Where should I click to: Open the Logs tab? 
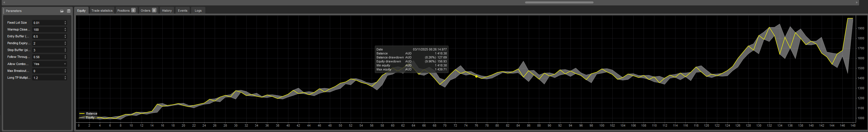point(198,11)
